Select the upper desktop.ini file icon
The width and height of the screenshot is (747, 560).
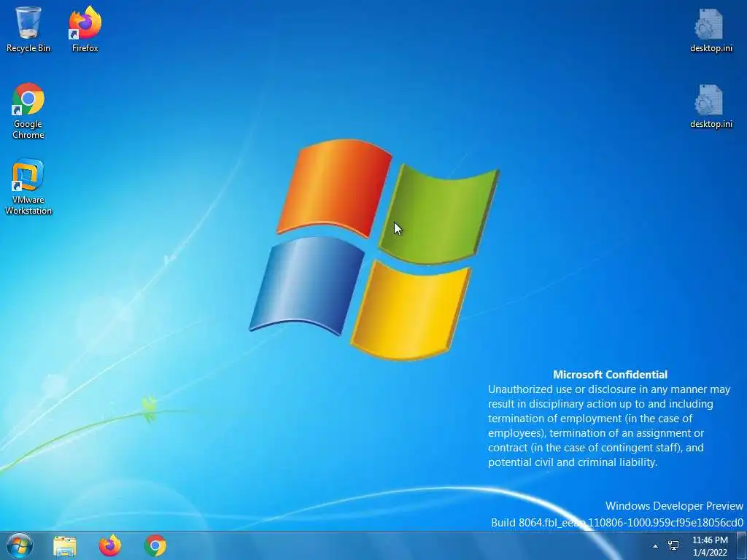coord(711,29)
